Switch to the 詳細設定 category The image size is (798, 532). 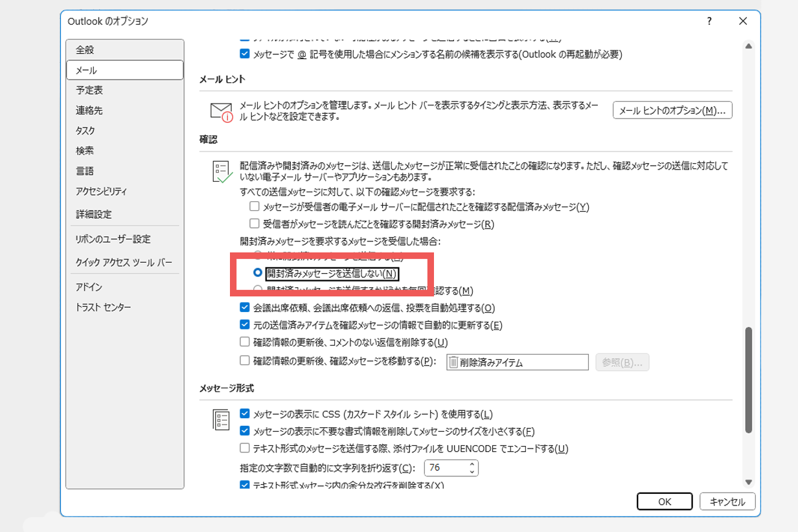click(94, 214)
